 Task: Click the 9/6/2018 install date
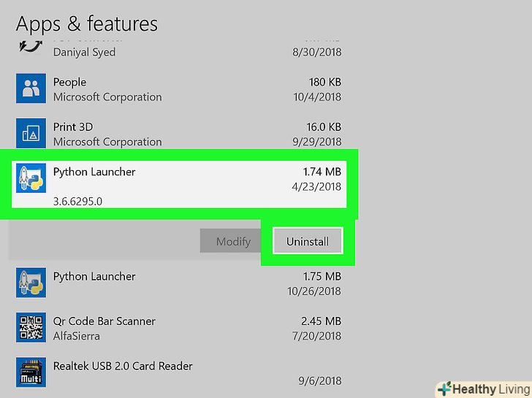tap(319, 380)
